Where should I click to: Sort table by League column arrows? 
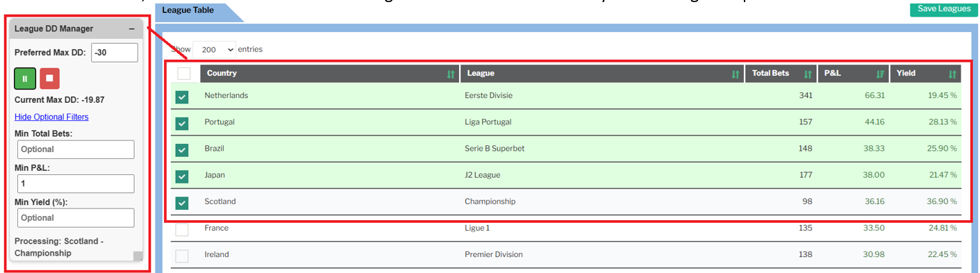tap(736, 74)
